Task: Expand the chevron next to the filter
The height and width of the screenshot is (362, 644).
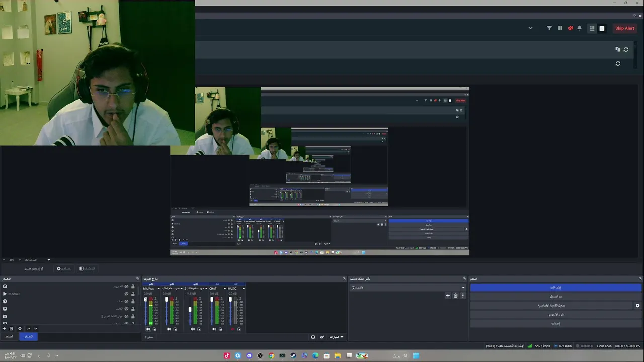Action: coord(530,28)
